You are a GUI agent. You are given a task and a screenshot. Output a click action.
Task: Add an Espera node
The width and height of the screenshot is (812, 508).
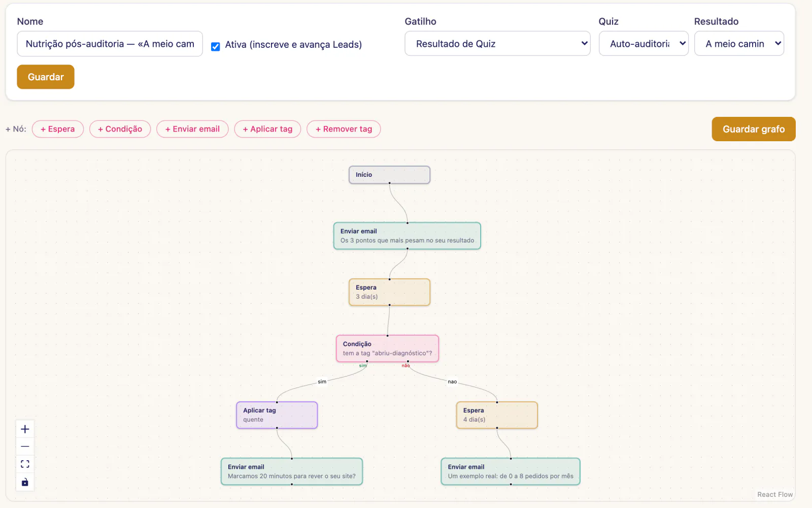tap(58, 129)
